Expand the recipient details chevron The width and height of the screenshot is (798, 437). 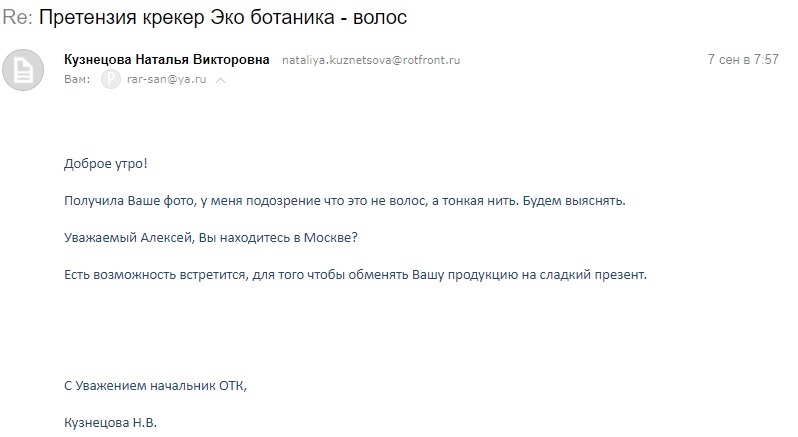(x=221, y=80)
